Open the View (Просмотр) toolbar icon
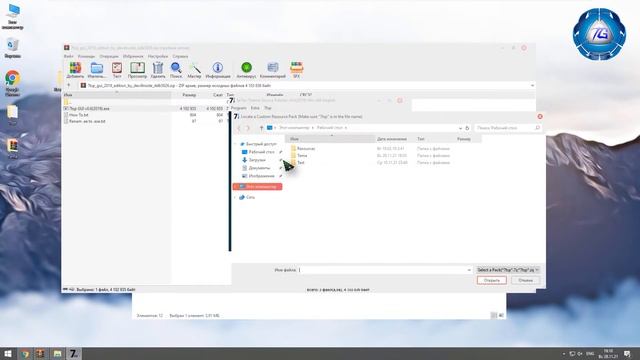 [x=137, y=70]
